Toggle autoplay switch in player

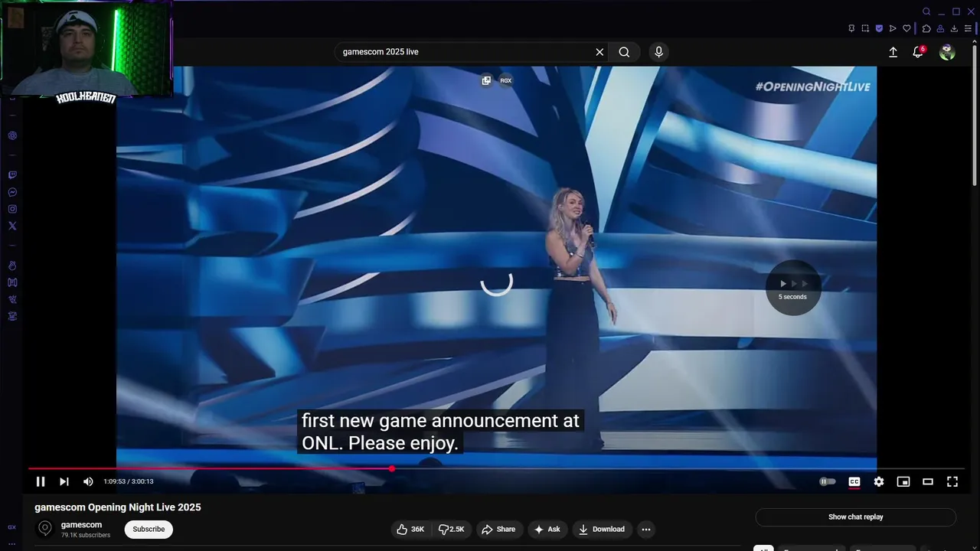pyautogui.click(x=828, y=481)
